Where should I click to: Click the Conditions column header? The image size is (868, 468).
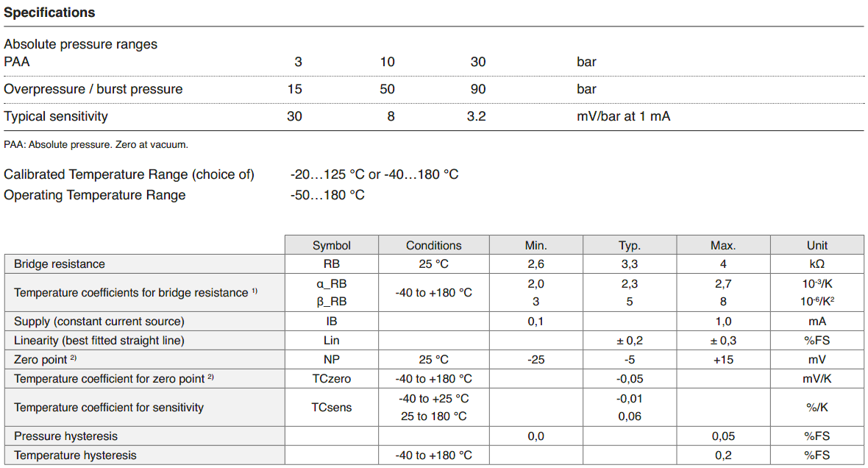(434, 245)
